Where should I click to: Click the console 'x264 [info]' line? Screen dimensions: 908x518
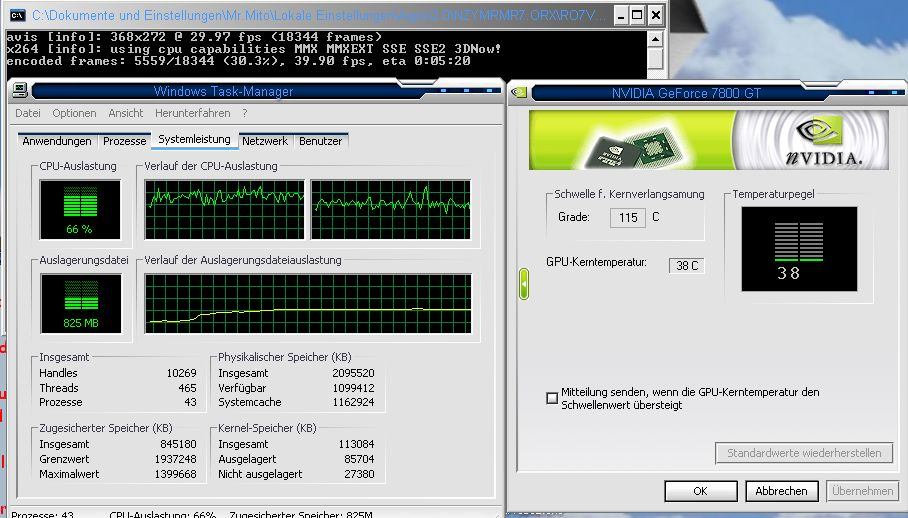254,49
